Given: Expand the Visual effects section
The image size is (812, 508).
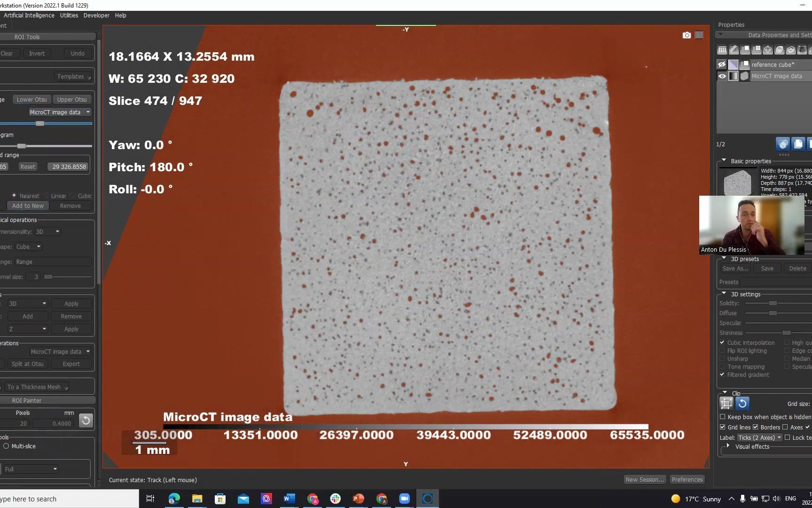Looking at the screenshot, I should coord(728,446).
